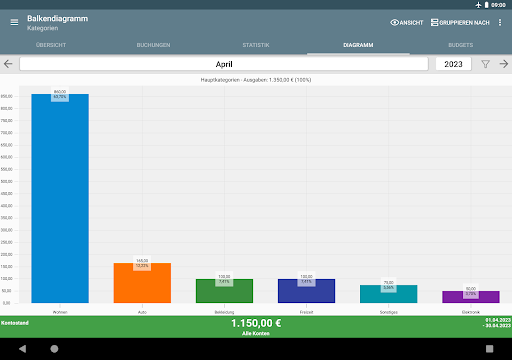This screenshot has height=360, width=512.
Task: Select the orange Auto bar
Action: click(142, 283)
